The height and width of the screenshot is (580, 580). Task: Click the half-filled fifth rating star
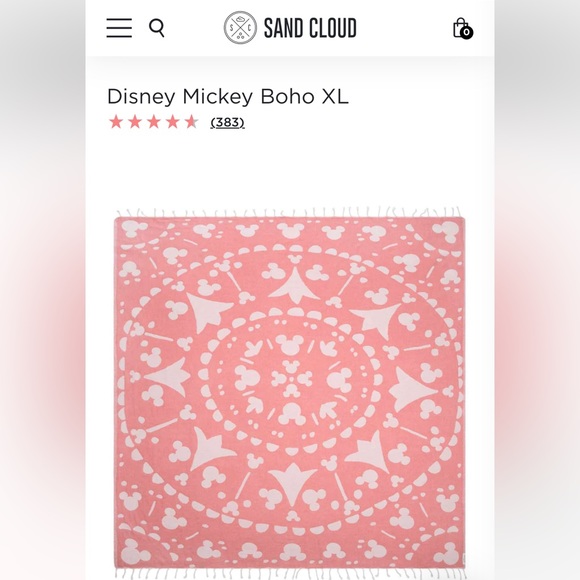coord(192,122)
